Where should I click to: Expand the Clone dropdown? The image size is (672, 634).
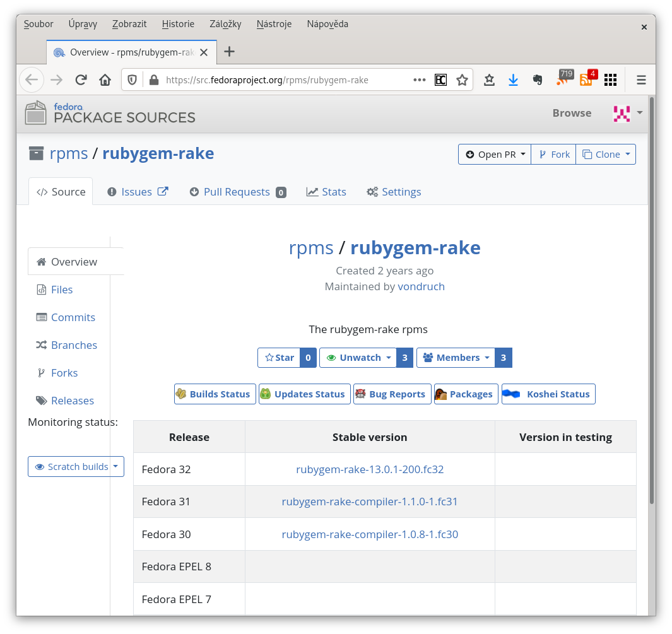[606, 154]
